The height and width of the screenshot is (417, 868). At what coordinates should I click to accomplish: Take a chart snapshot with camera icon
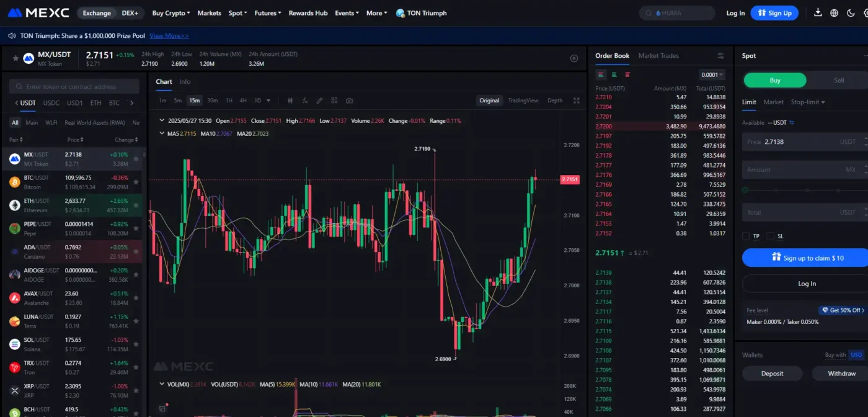pyautogui.click(x=349, y=101)
